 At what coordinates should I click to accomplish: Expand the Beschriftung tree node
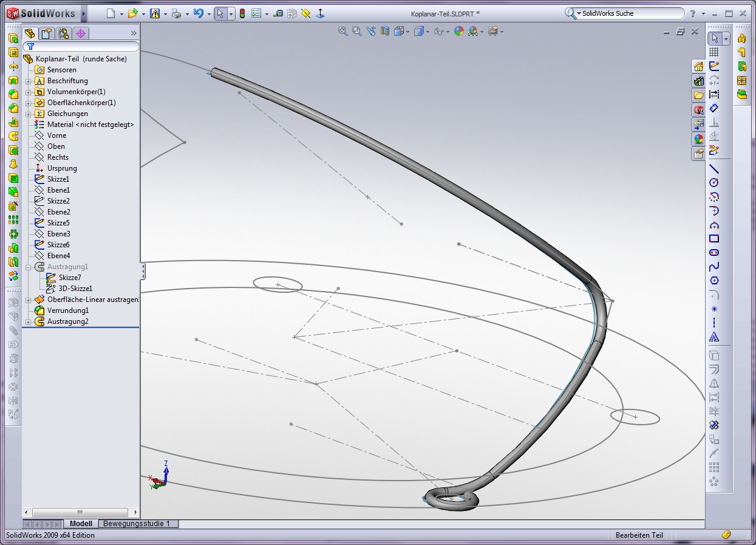point(28,81)
